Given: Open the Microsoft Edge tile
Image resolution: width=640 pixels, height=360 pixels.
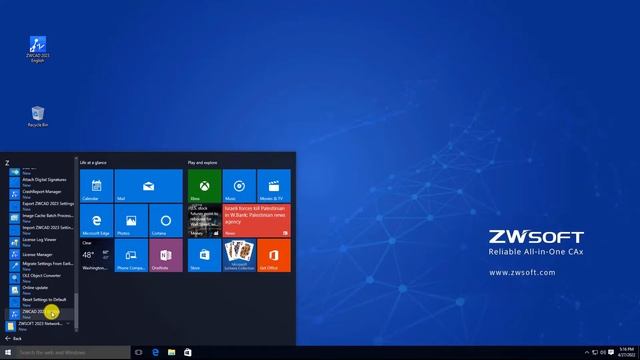Looking at the screenshot, I should coord(96,220).
